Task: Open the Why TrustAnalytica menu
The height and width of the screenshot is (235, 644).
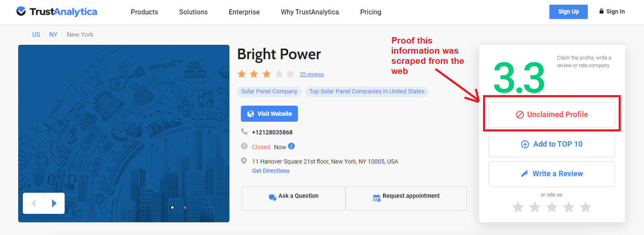Action: (310, 12)
